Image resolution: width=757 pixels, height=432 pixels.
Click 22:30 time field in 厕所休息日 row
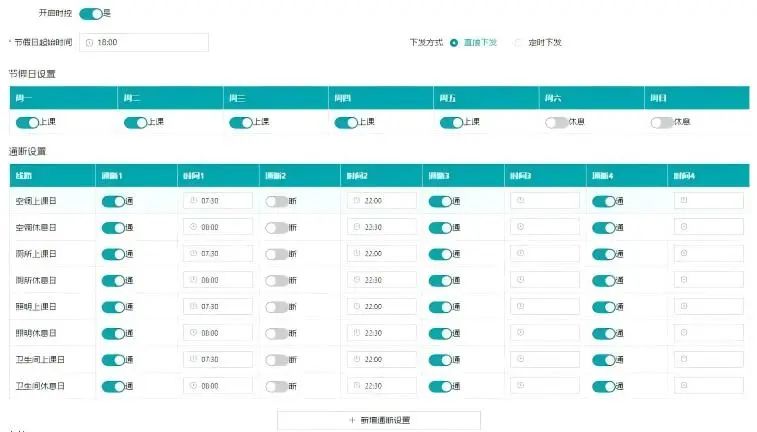(381, 280)
